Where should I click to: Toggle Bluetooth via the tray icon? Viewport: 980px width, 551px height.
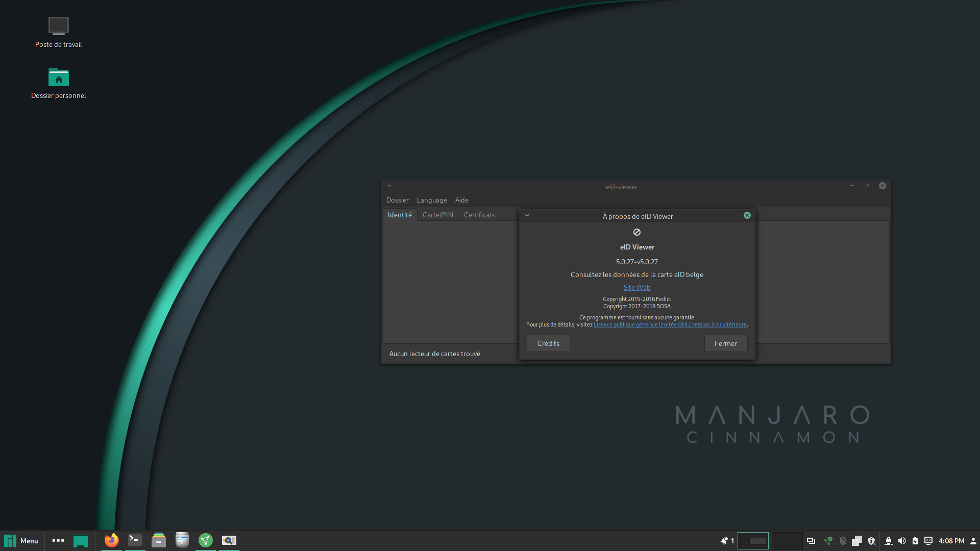coord(843,541)
